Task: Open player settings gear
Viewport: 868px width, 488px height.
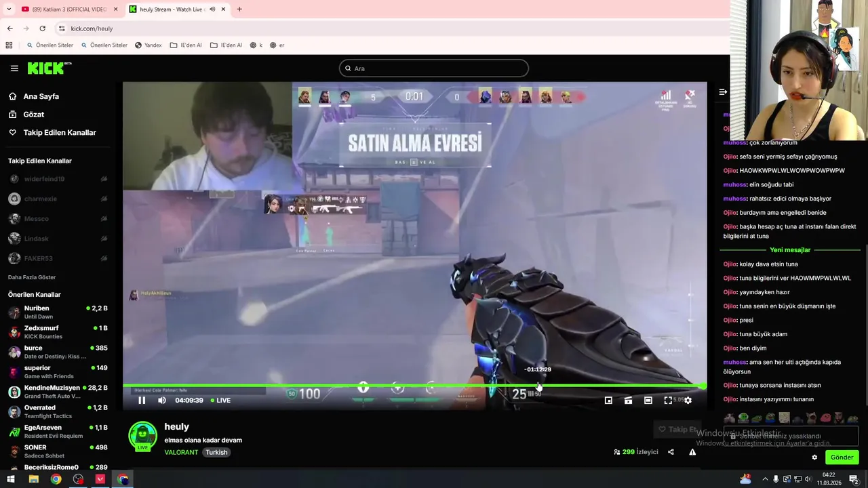Action: pyautogui.click(x=688, y=401)
